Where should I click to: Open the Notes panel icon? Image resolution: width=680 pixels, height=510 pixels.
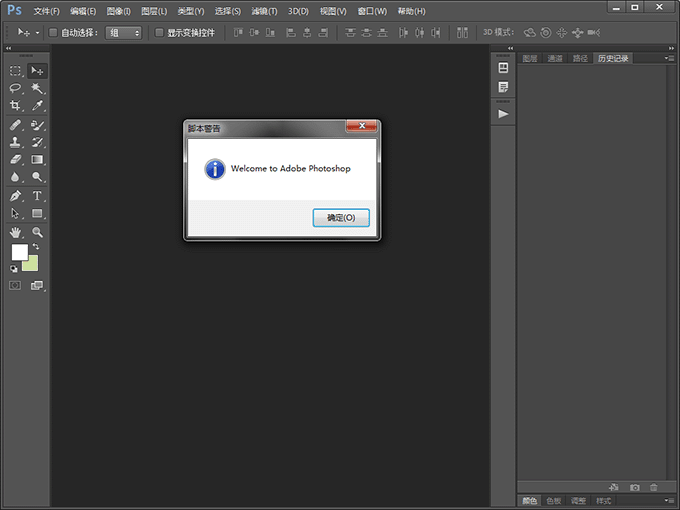pyautogui.click(x=503, y=87)
